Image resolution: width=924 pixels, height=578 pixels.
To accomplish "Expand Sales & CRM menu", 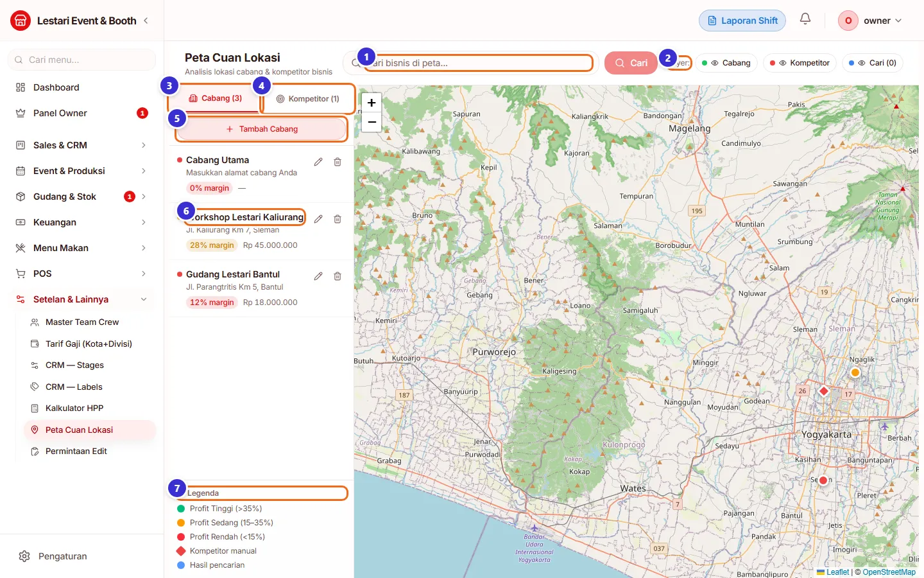I will click(x=81, y=145).
